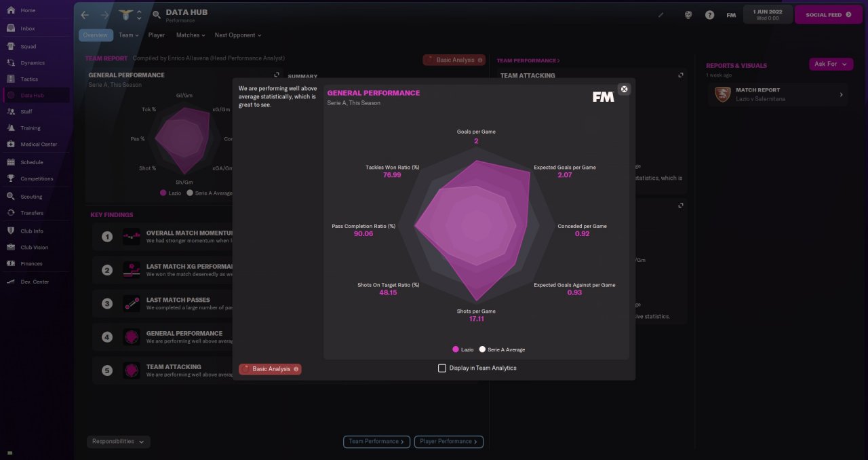The height and width of the screenshot is (460, 868).
Task: Open the Matches tab dropdown
Action: tap(191, 35)
